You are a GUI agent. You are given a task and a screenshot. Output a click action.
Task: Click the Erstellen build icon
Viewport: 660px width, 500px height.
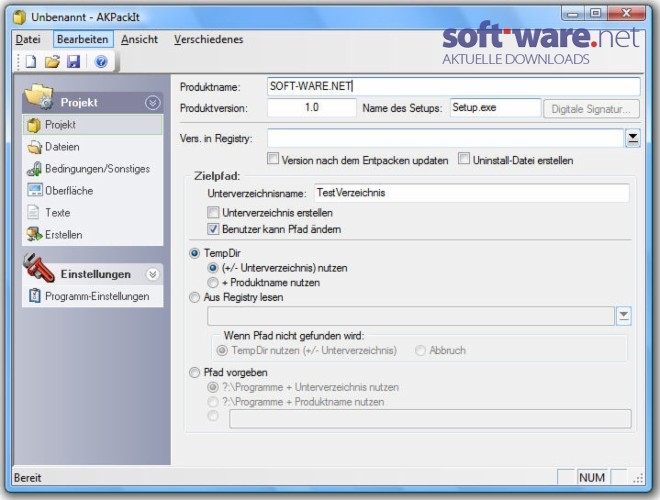click(x=35, y=234)
